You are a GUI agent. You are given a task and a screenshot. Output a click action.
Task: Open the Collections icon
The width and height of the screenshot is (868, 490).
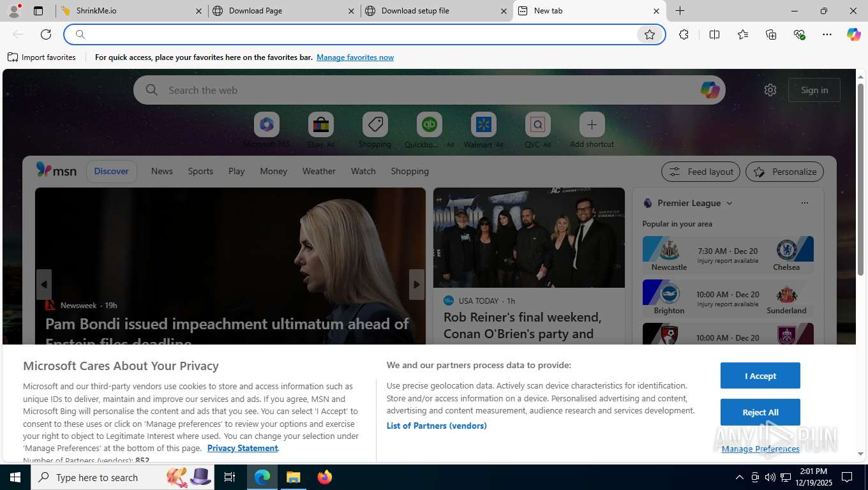(771, 34)
